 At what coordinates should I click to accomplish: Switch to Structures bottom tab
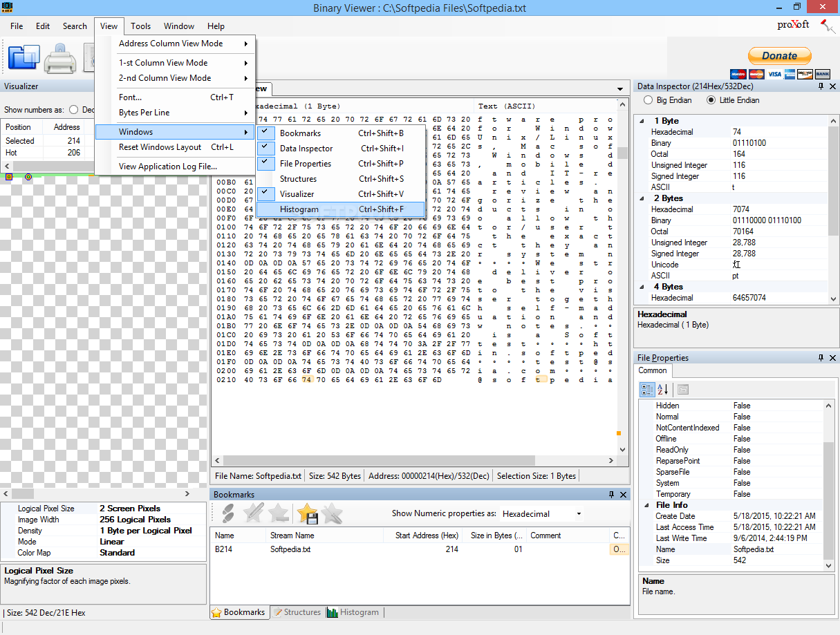[297, 612]
